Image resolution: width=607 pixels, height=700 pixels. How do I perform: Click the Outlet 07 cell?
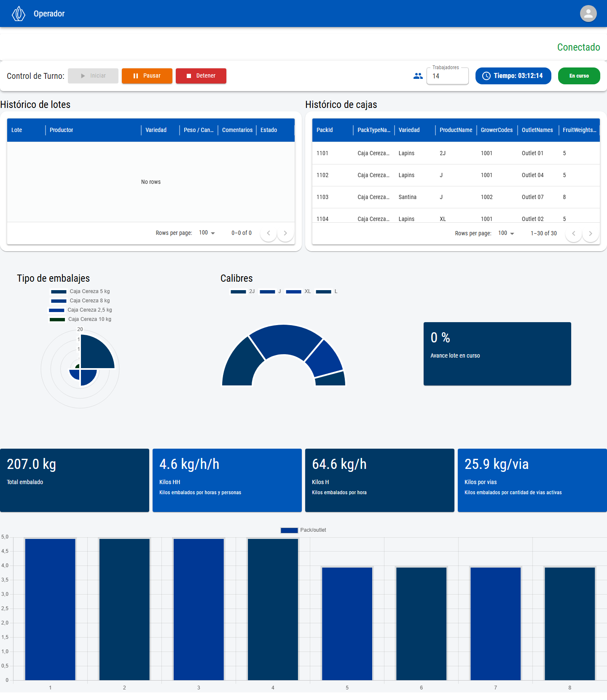tap(538, 197)
